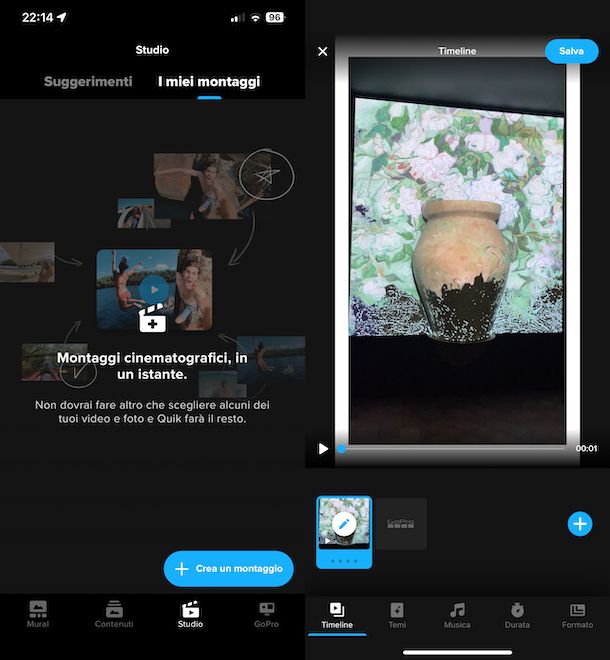Tap the star sketch circle illustration

click(266, 174)
